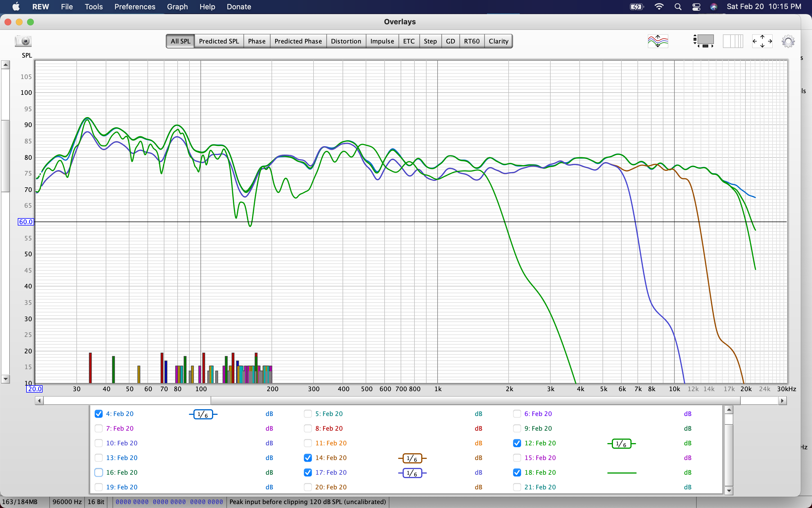Click the 163/184MB memory status
The height and width of the screenshot is (508, 812).
20,502
